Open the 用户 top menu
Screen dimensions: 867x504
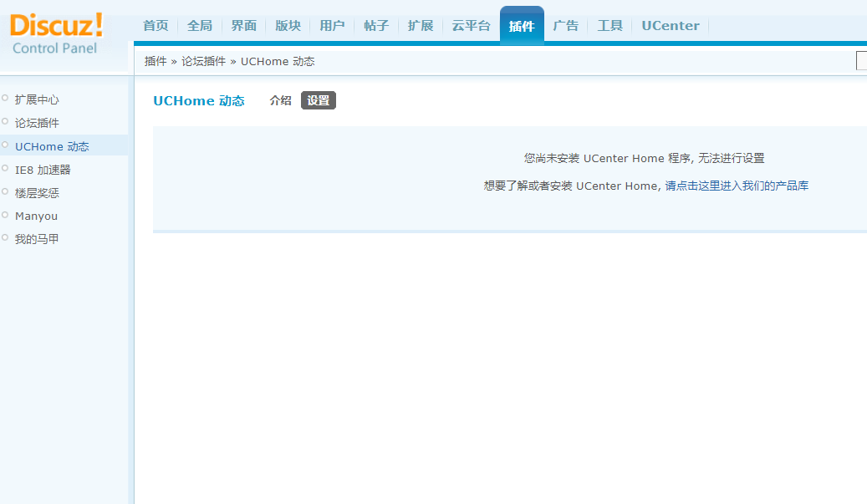coord(332,25)
